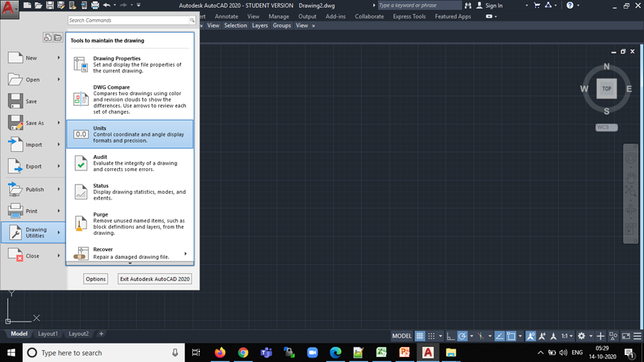Open the Manage ribbon tab
This screenshot has width=644, height=362.
279,16
